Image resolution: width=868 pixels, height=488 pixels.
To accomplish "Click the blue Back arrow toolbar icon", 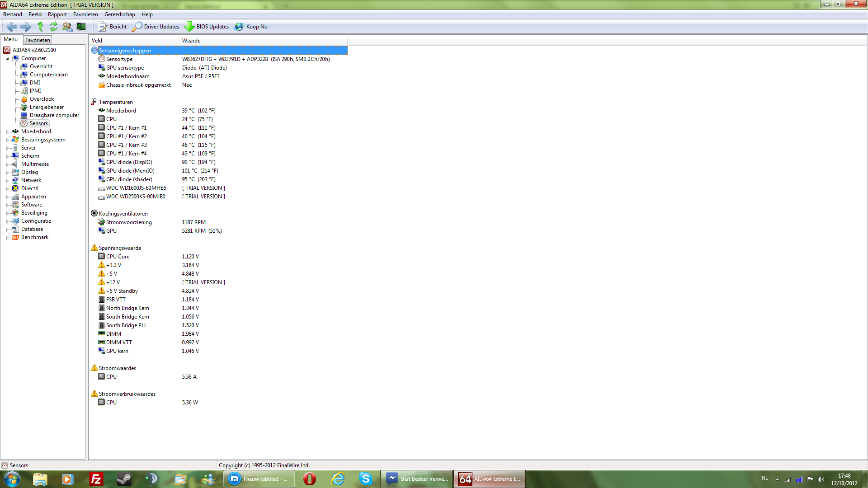I will [x=12, y=27].
